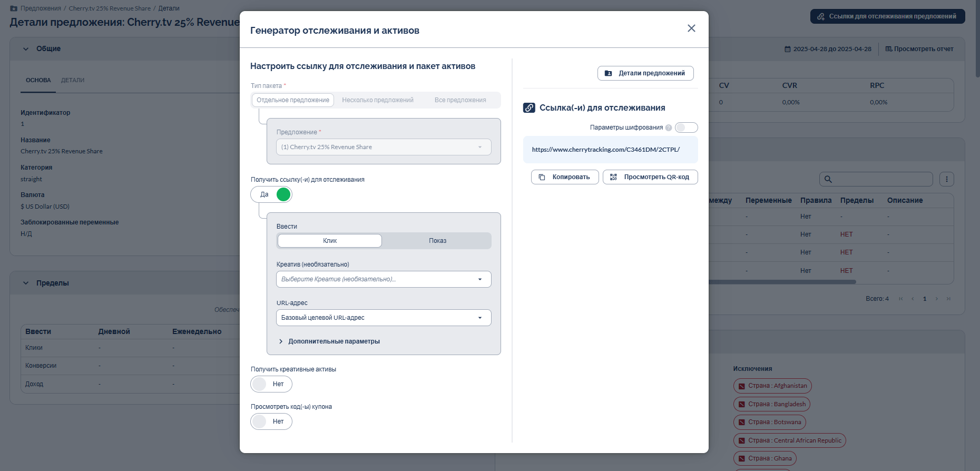Click page number 1 in pagination
The image size is (980, 471).
click(925, 299)
